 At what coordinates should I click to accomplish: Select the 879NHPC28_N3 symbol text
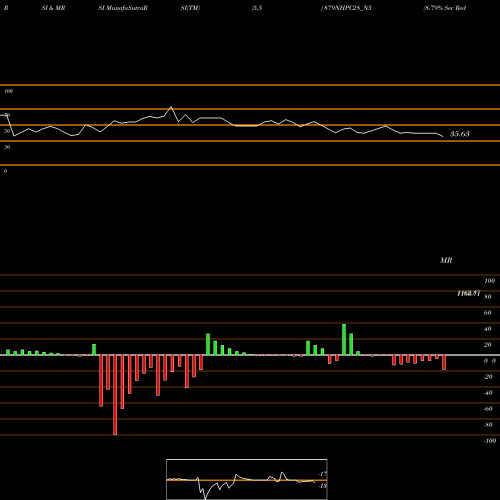tap(348, 8)
